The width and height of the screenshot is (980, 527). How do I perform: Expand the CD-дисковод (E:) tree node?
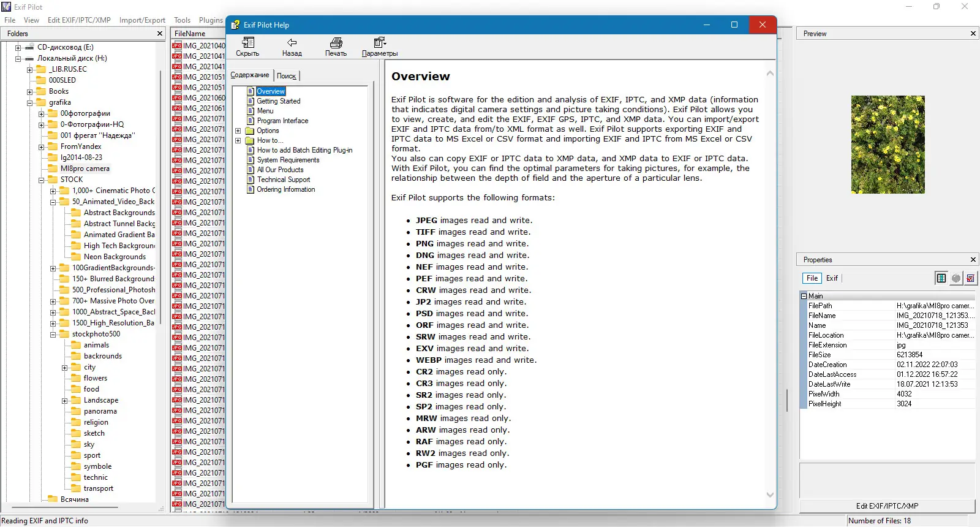point(18,47)
